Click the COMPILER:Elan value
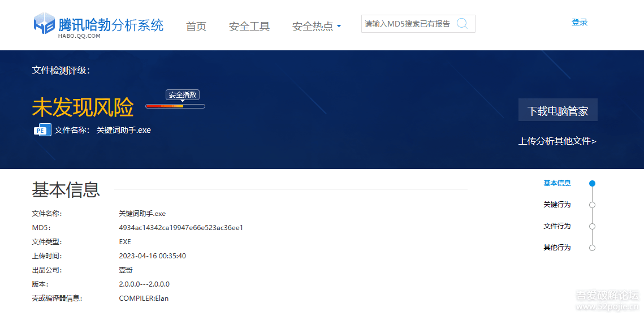 point(144,298)
